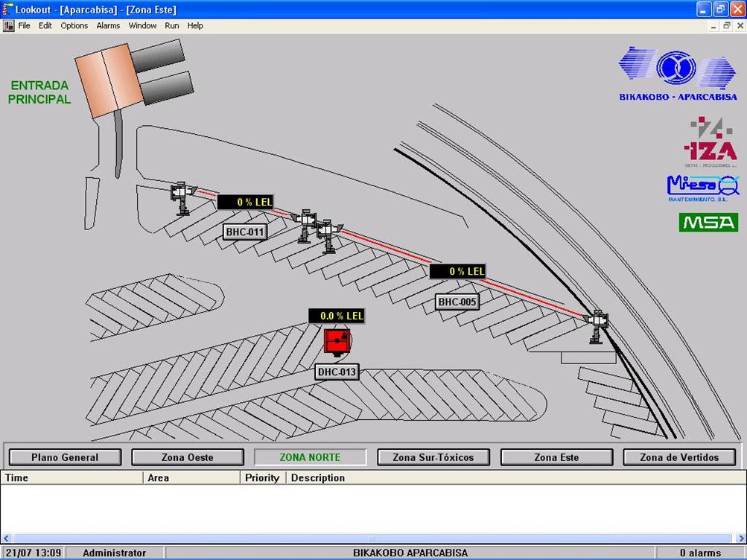Click the Priority column header

point(262,477)
